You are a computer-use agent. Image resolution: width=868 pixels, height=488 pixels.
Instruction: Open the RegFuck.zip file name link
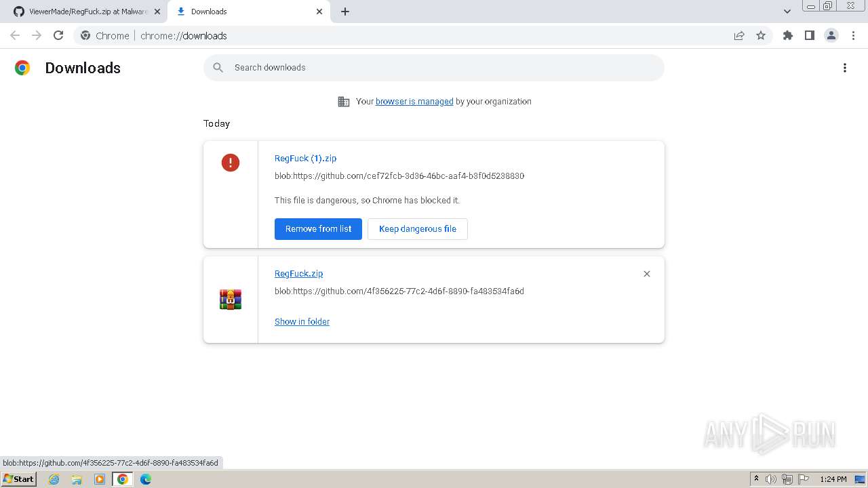coord(298,274)
